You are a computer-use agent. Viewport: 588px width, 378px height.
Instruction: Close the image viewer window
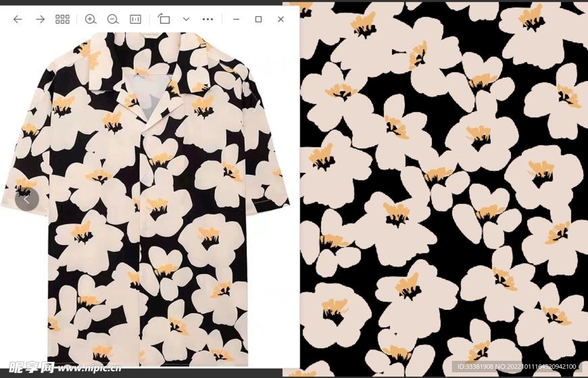point(281,20)
